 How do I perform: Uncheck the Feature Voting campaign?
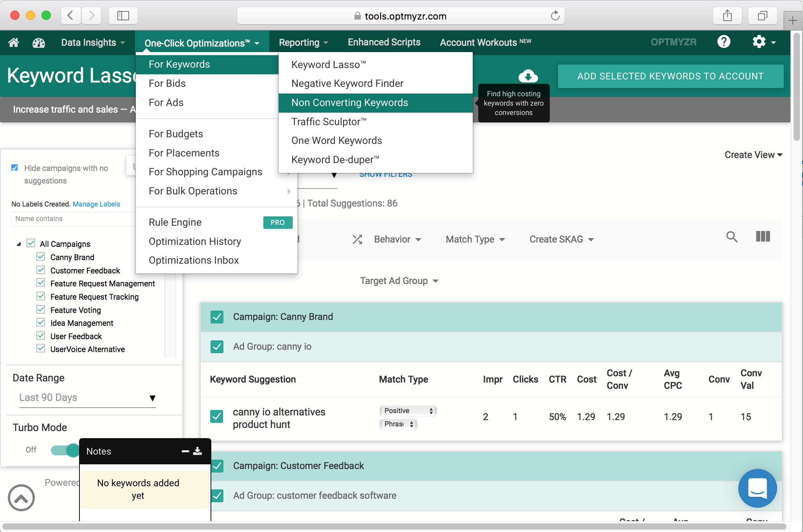click(41, 310)
